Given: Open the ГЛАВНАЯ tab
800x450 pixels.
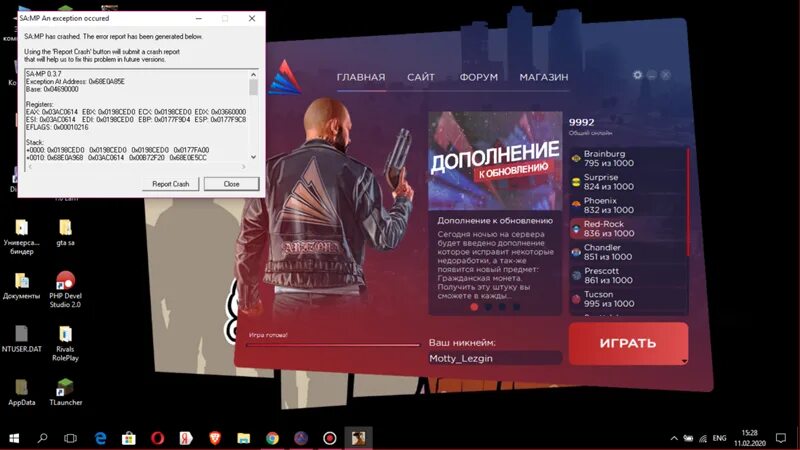Looking at the screenshot, I should pos(361,77).
